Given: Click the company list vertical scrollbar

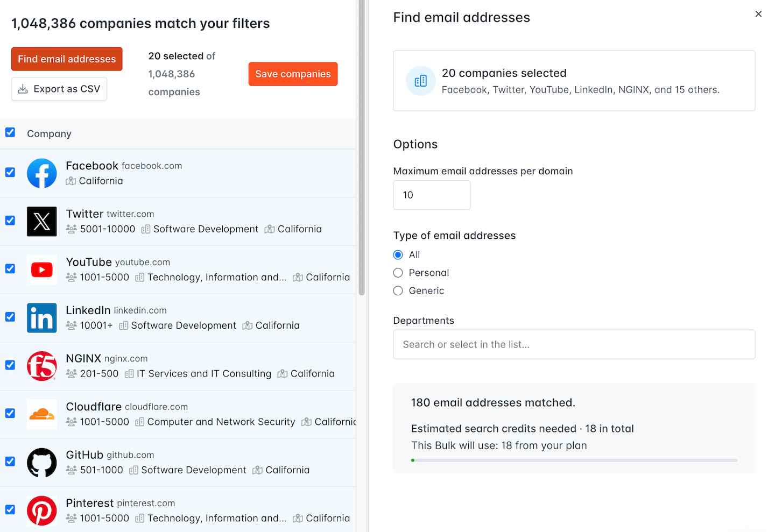Looking at the screenshot, I should point(362,148).
